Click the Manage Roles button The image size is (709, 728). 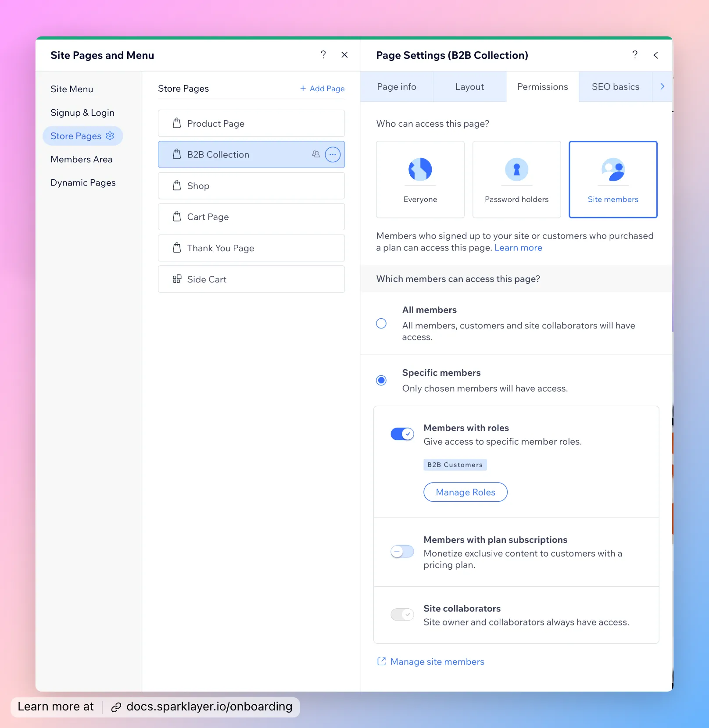tap(466, 492)
